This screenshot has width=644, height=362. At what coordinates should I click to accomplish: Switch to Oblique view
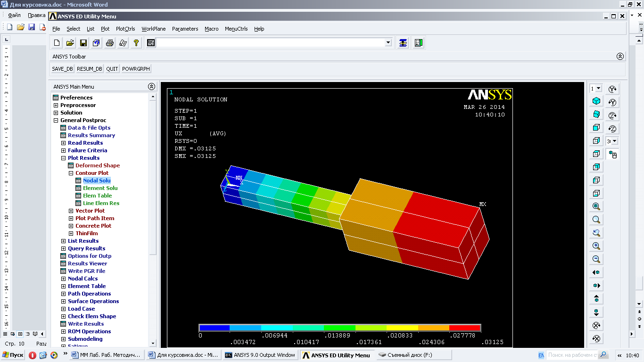coord(596,115)
